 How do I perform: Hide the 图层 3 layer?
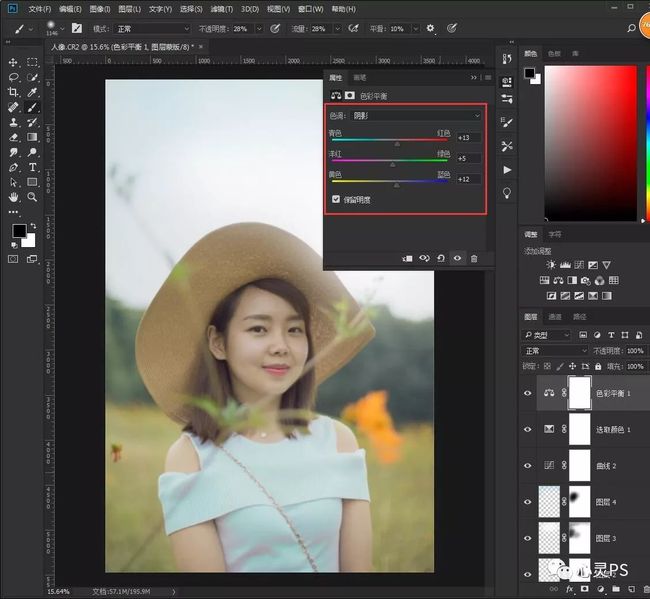(527, 538)
